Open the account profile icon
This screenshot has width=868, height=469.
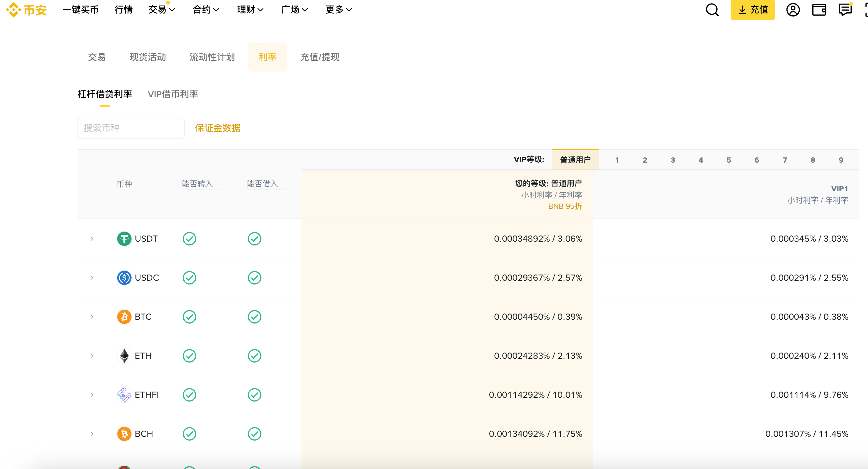793,10
